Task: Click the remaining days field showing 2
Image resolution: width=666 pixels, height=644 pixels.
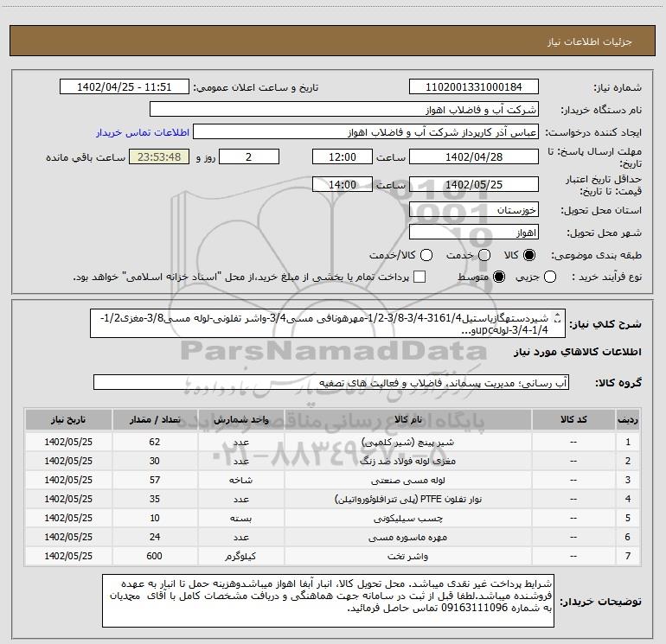Action: 249,157
